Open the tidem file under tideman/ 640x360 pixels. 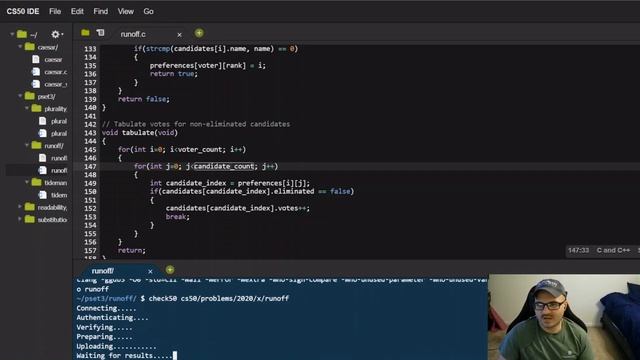(x=59, y=195)
